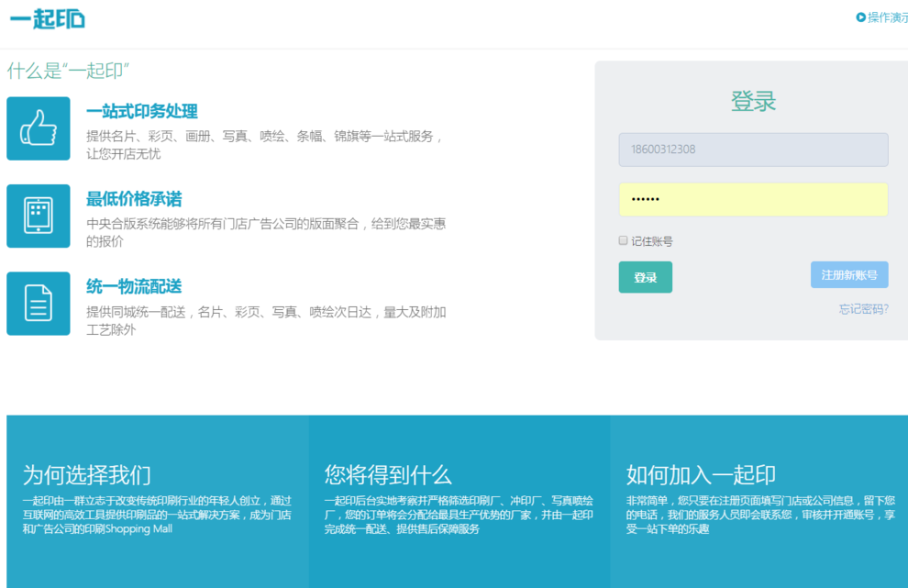
Task: Select the 统一物流配送 heading
Action: coord(134,287)
